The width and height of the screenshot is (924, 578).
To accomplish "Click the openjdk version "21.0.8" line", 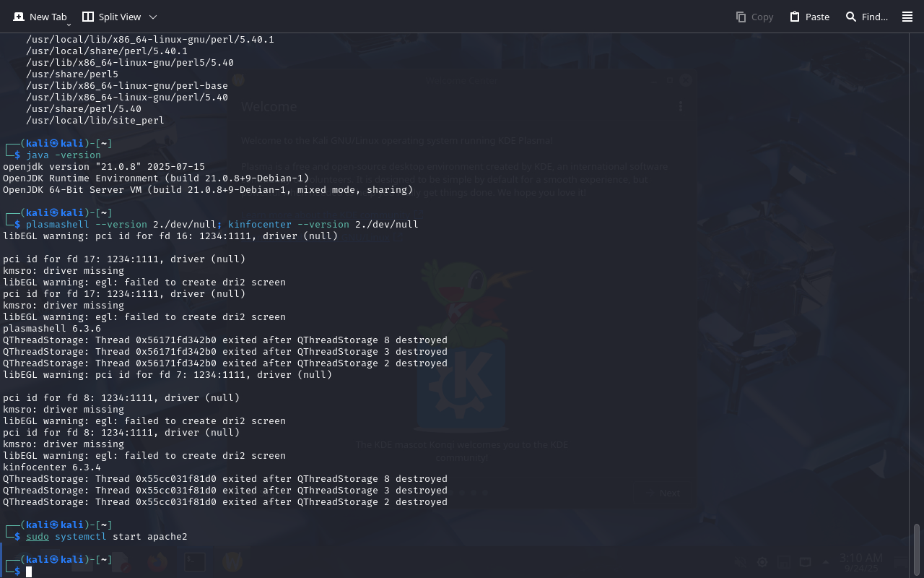I will tap(104, 167).
